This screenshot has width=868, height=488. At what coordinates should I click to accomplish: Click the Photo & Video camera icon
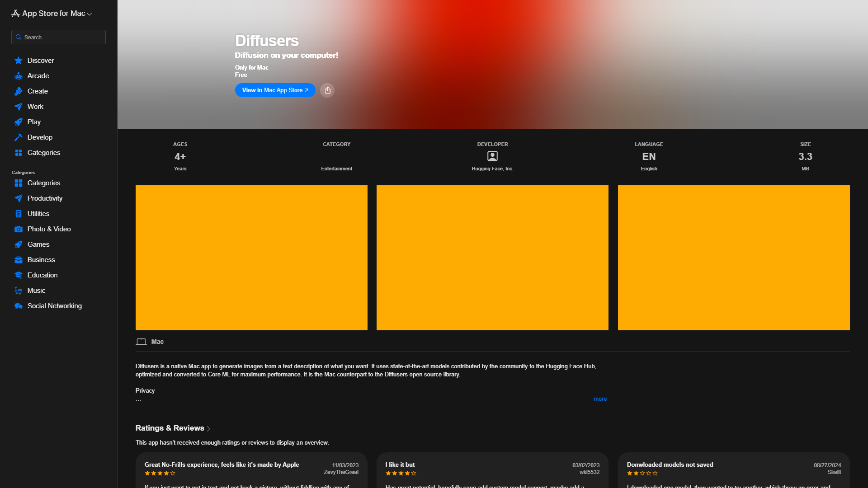point(19,229)
